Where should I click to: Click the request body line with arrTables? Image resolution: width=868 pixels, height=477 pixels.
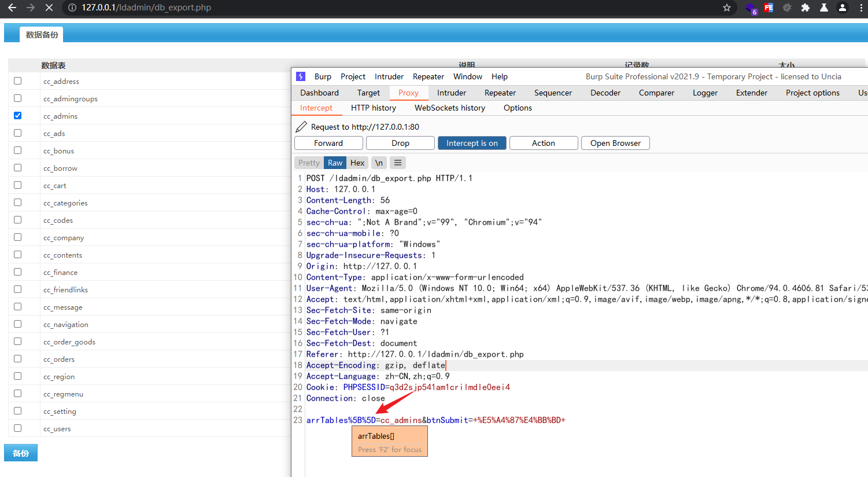tap(436, 420)
